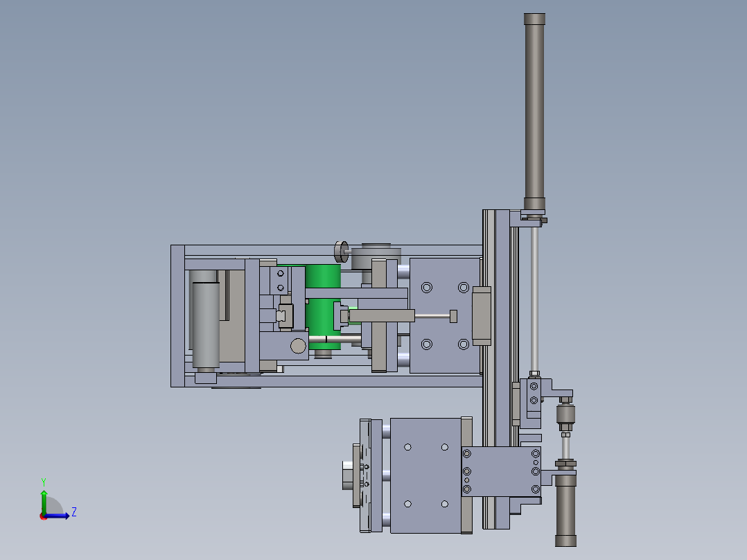Click the green Y axis arrow of the triad

[x=44, y=502]
